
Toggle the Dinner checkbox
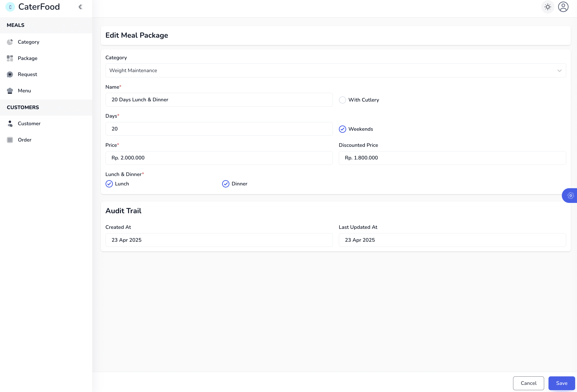[x=226, y=184]
